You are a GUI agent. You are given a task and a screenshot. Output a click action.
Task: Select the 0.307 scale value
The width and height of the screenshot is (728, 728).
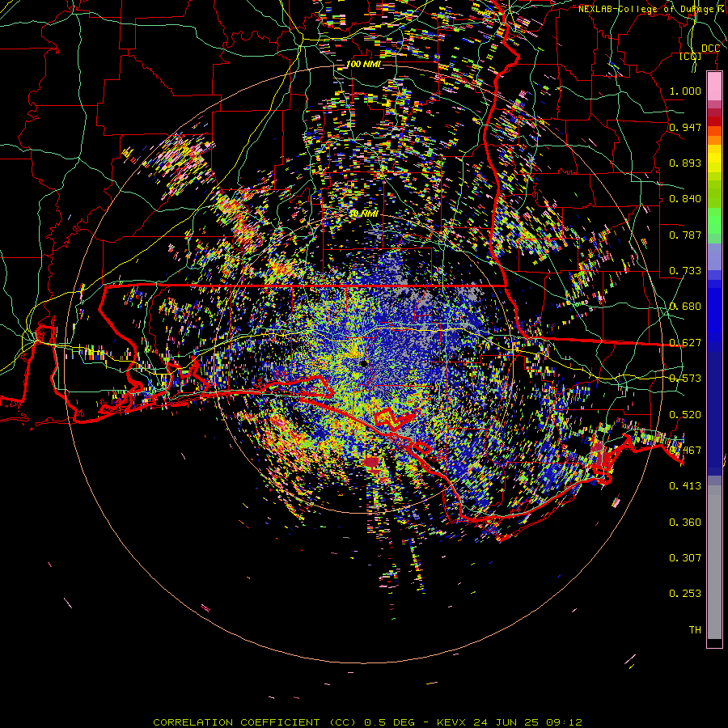(685, 558)
